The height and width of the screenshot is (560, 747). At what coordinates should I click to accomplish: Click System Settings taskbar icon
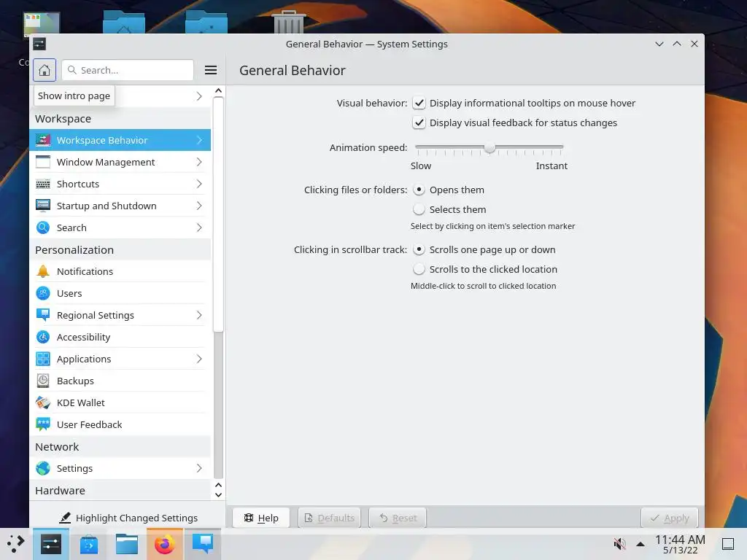click(50, 544)
